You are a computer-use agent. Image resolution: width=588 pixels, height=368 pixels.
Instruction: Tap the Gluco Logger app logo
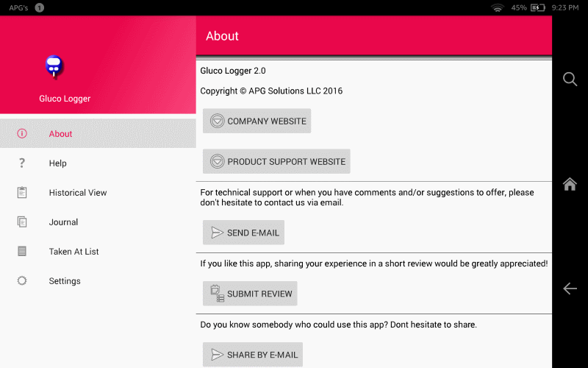coord(54,67)
